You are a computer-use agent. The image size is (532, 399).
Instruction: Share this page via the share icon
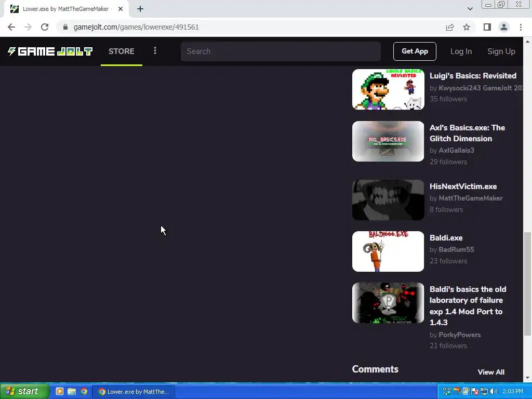450,27
